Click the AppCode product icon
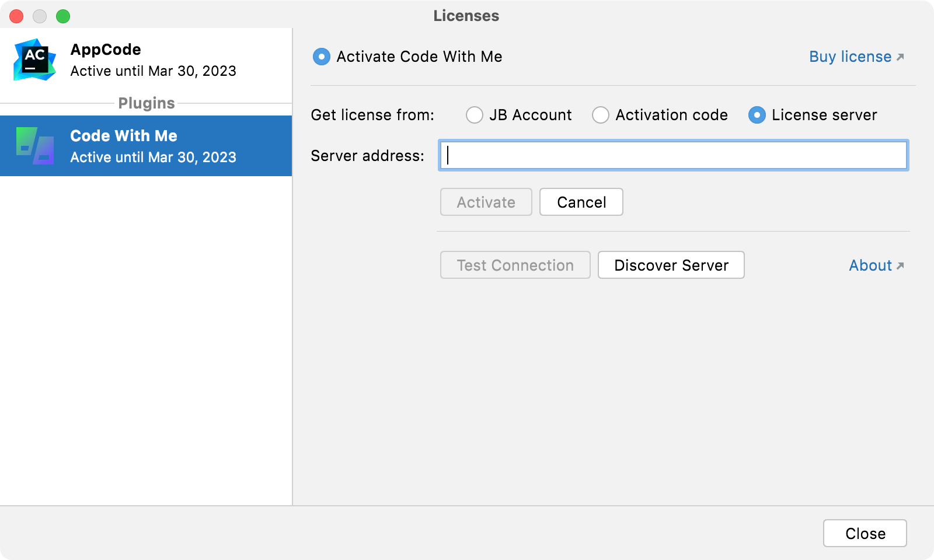Screen dimensions: 934x560 tap(35, 60)
